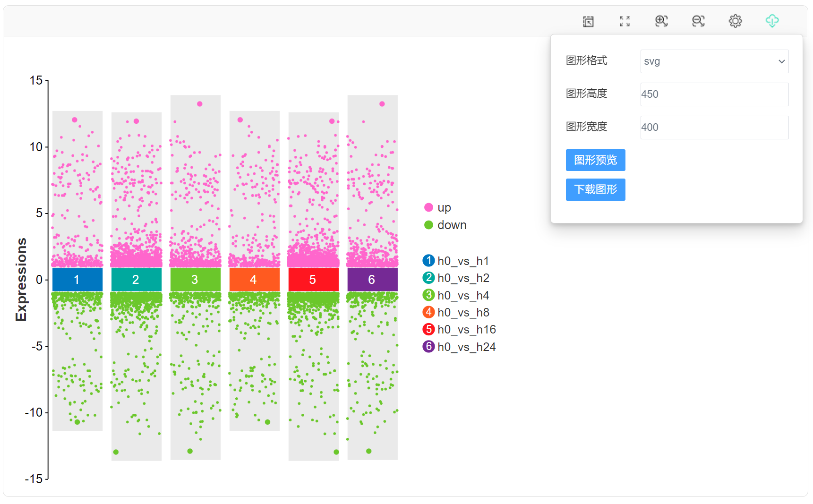Click the 图形宽度 width input field
Screen dimensions: 813x504
tap(714, 128)
